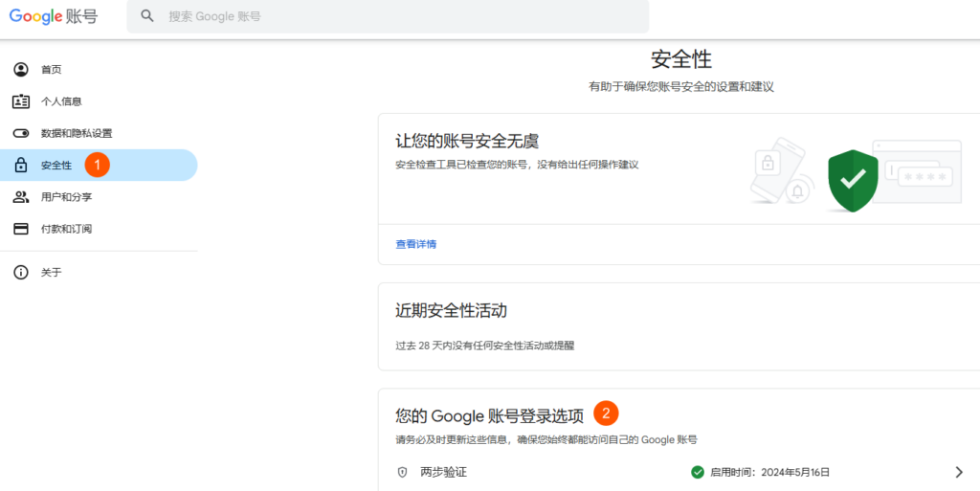Select 安全性 in the sidebar
This screenshot has height=491, width=980.
99,165
